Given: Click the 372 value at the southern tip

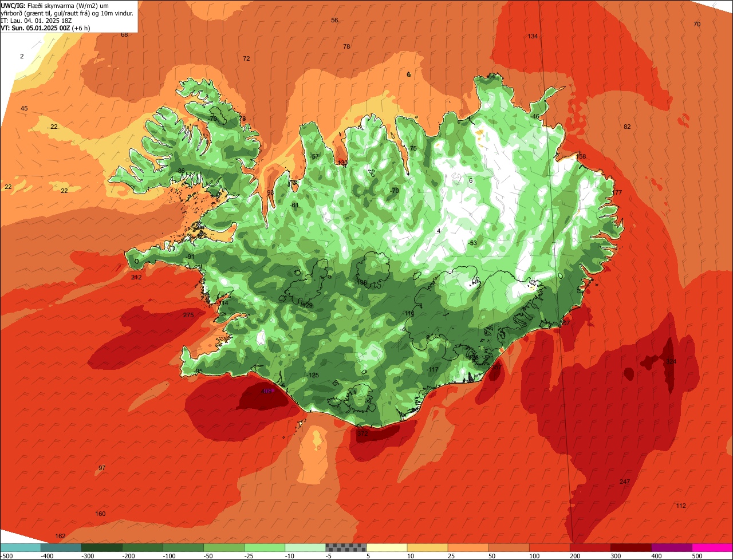Looking at the screenshot, I should 362,433.
